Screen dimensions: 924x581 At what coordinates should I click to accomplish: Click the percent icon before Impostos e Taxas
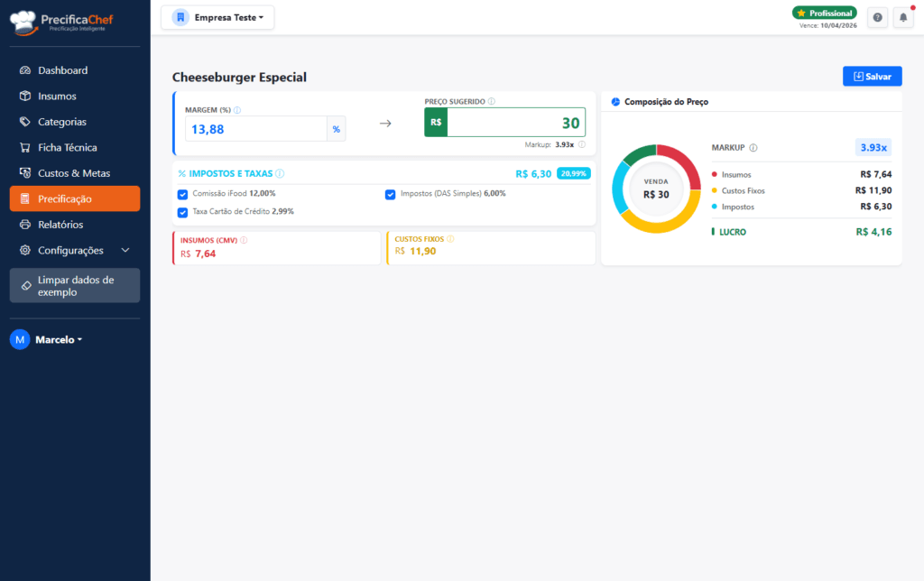click(x=182, y=174)
